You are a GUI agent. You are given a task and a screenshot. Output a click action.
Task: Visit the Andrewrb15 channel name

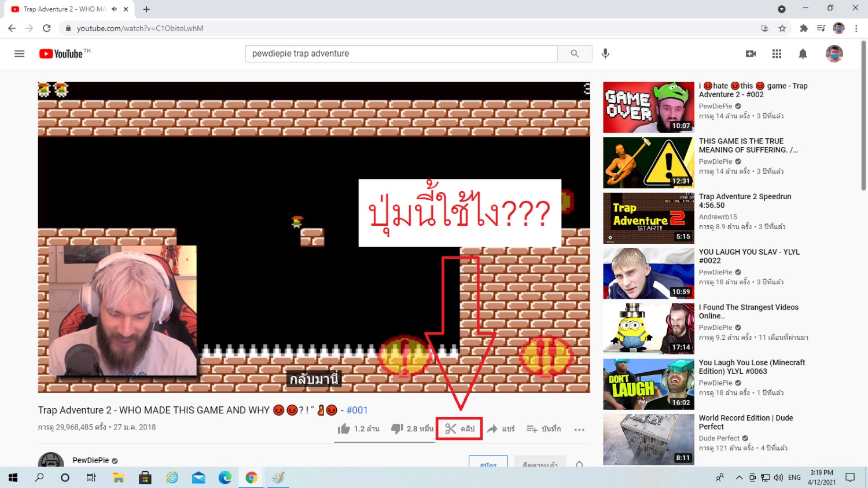718,217
